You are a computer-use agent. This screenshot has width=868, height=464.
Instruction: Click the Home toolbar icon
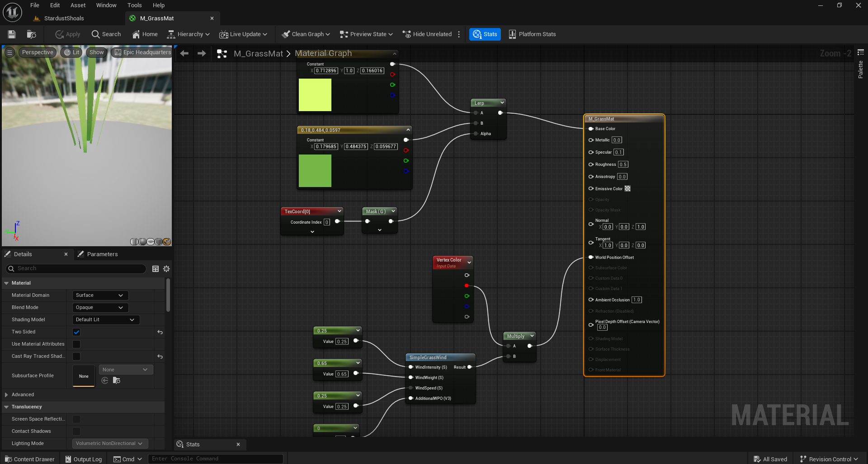145,34
